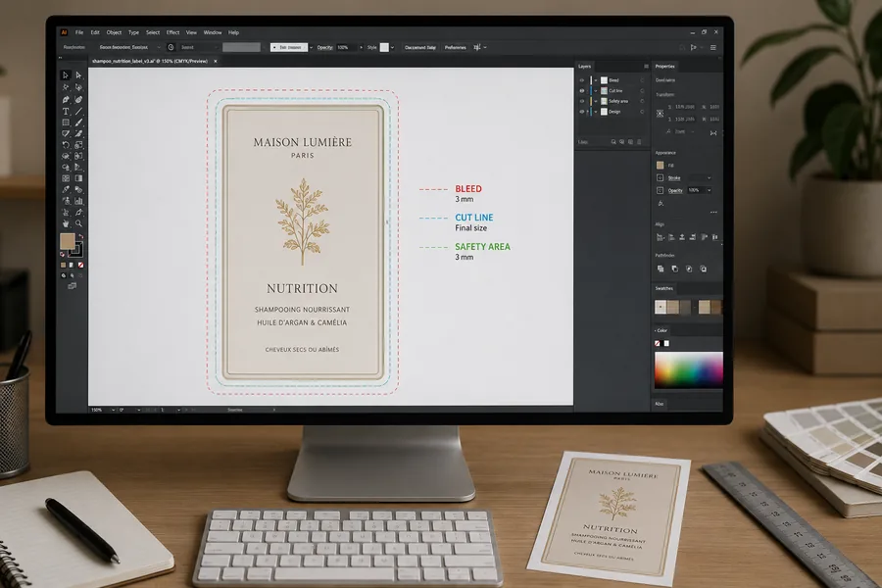Screen dimensions: 882x588
Task: Click target circle of Design layer
Action: [642, 112]
